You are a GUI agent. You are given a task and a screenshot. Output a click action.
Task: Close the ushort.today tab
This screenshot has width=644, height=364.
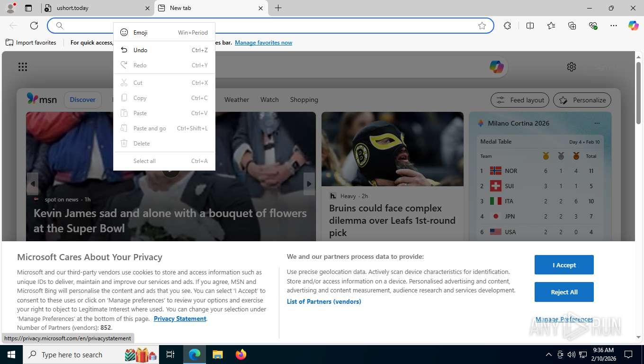147,8
